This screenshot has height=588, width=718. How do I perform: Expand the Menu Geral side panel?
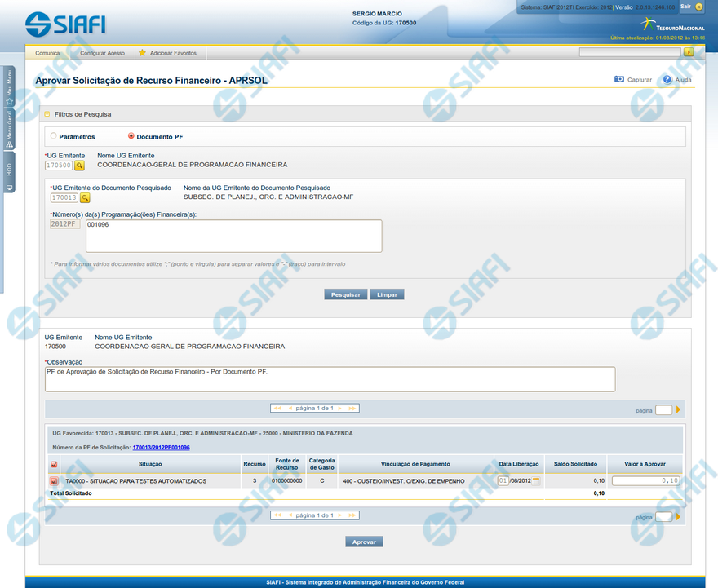tap(9, 129)
